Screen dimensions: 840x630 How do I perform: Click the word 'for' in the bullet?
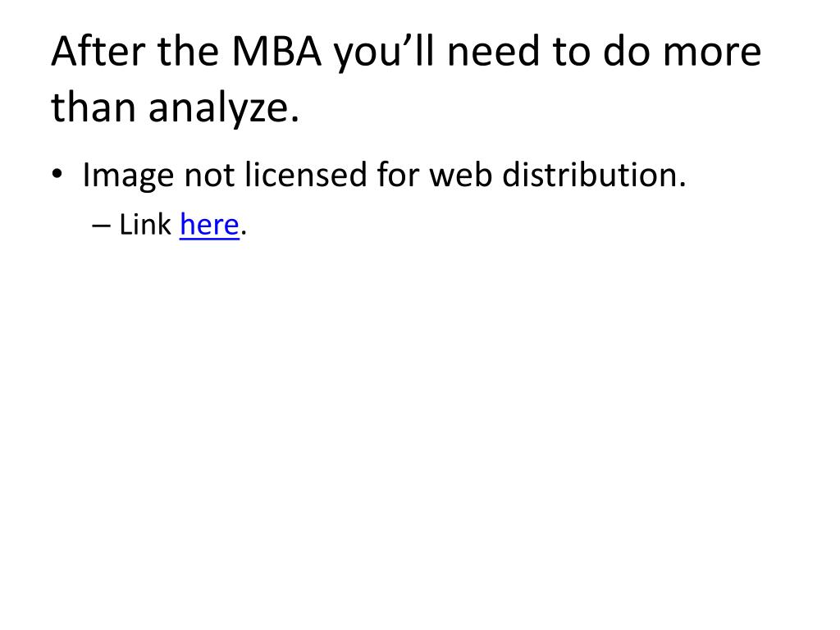(398, 174)
